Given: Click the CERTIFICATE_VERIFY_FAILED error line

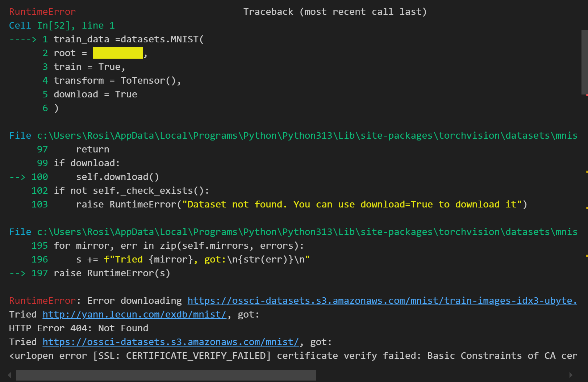Looking at the screenshot, I should pyautogui.click(x=293, y=356).
